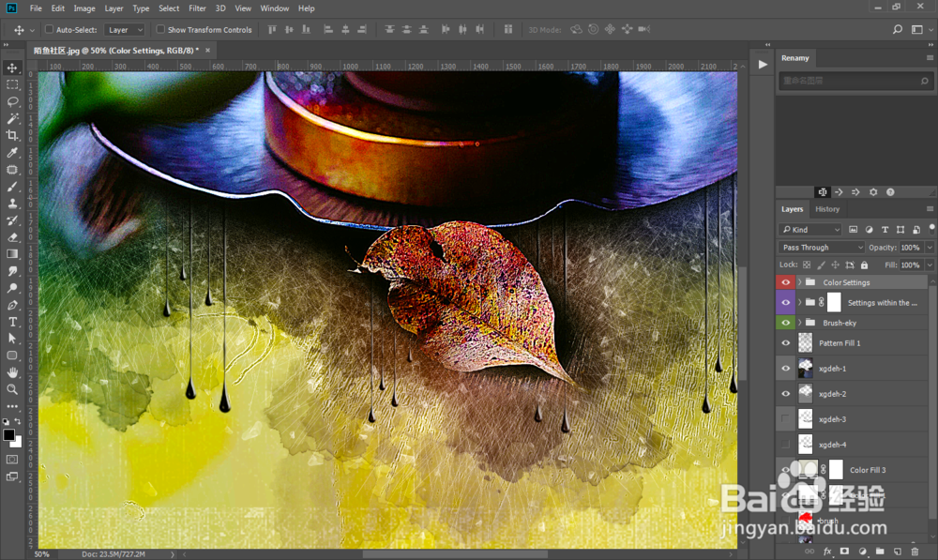The image size is (938, 560).
Task: Click the foreground color swatch
Action: click(x=8, y=435)
